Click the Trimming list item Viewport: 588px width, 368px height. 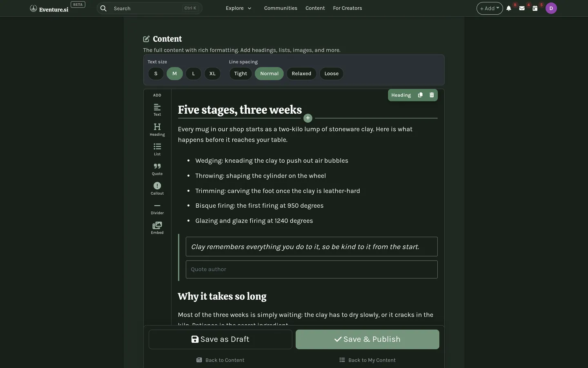[x=278, y=191]
